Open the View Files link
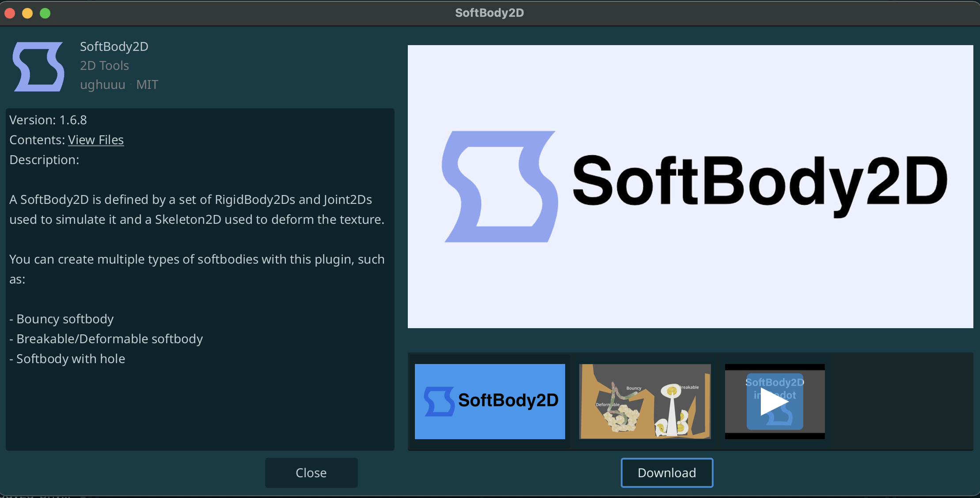Screen dimensions: 980x498 (96, 140)
